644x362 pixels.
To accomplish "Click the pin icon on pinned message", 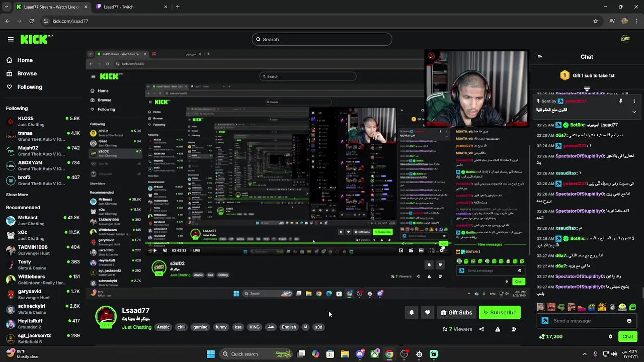I will pos(621,101).
